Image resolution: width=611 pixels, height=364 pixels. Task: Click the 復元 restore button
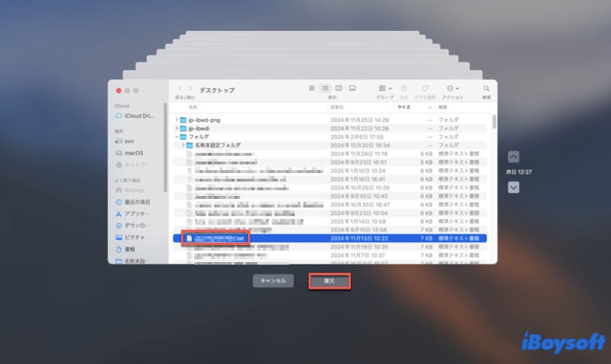coord(329,281)
